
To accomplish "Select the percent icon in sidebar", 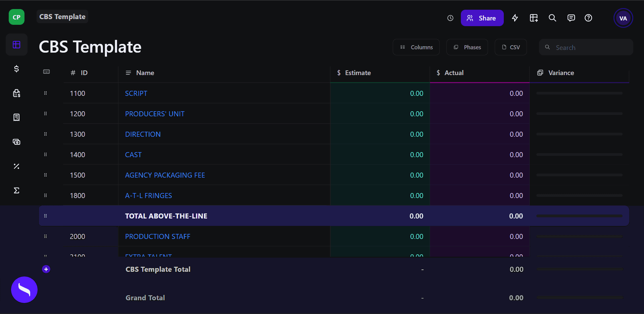I will tap(16, 166).
